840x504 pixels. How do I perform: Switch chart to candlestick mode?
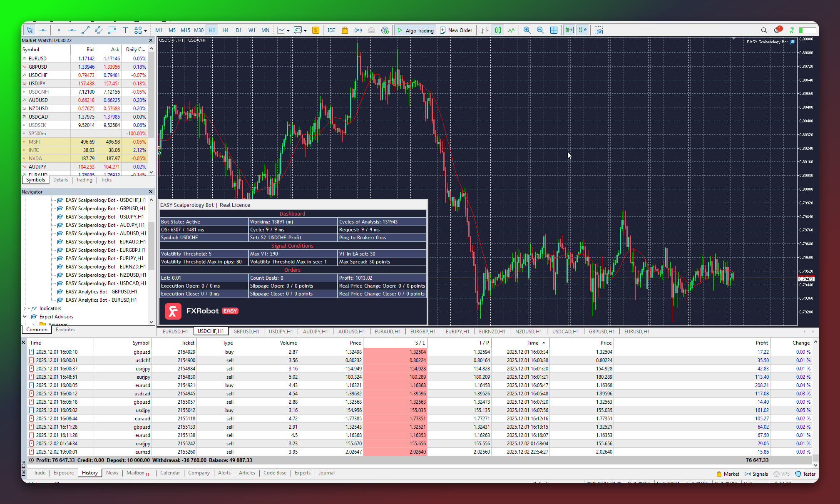pyautogui.click(x=498, y=30)
